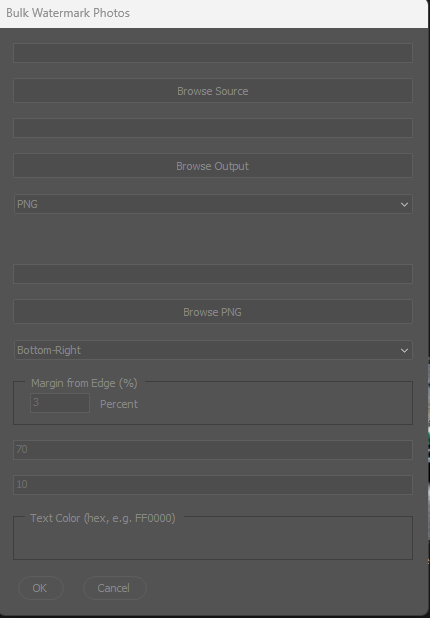Click the Percent label beside the margin field

[x=119, y=404]
